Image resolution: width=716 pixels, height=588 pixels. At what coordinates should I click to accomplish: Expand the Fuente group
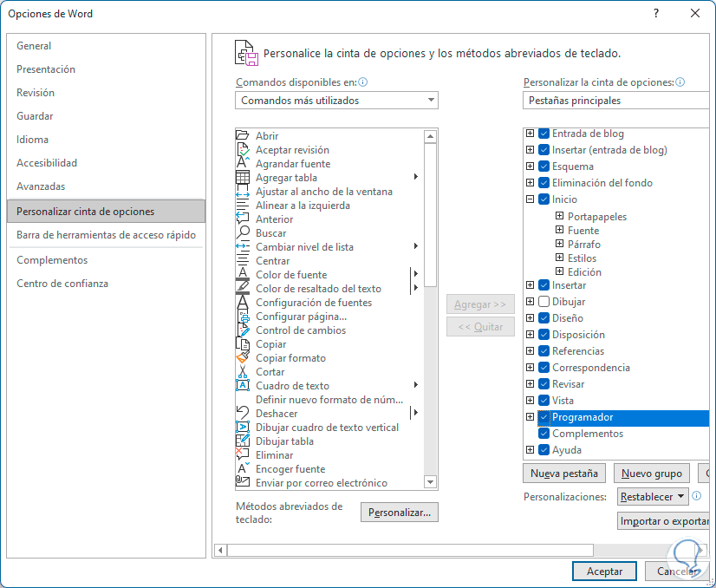[559, 230]
